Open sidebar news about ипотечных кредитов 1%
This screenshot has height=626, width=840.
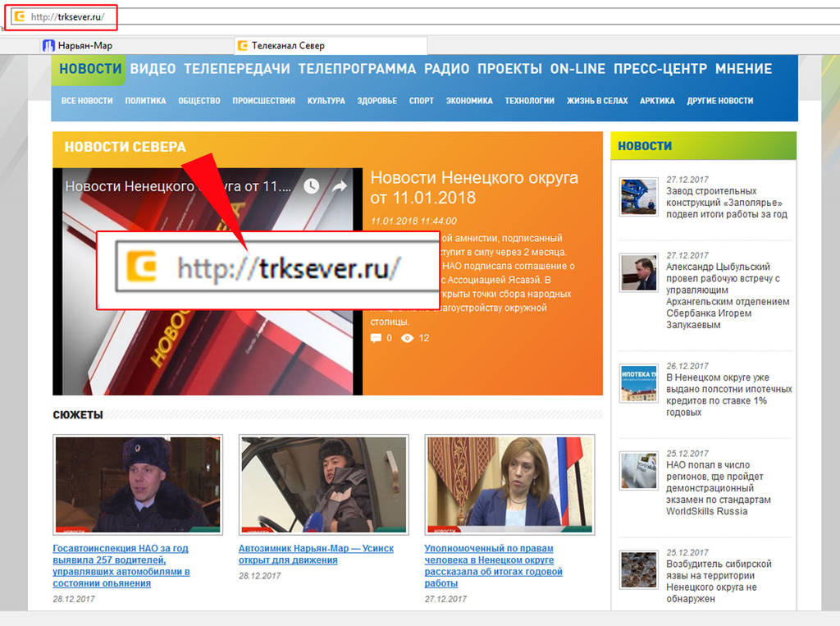729,395
